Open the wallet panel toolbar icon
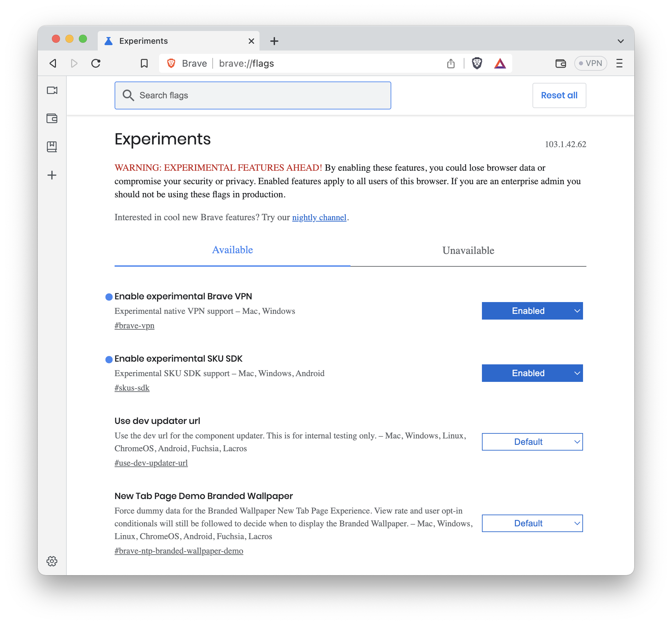 [560, 63]
